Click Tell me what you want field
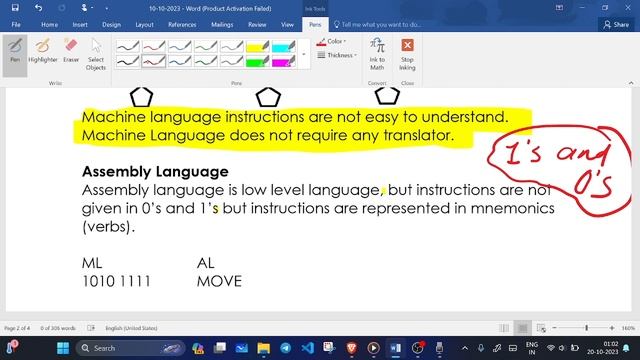The height and width of the screenshot is (360, 640). [378, 24]
